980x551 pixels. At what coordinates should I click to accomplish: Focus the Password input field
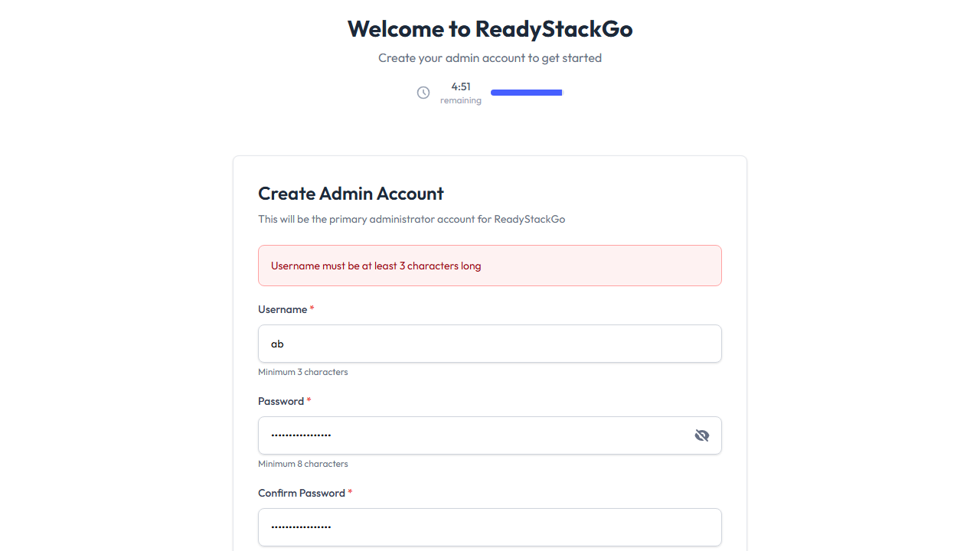(475, 435)
